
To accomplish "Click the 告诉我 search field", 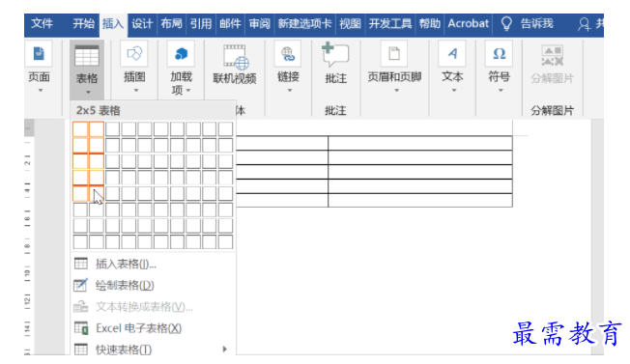I will [537, 24].
